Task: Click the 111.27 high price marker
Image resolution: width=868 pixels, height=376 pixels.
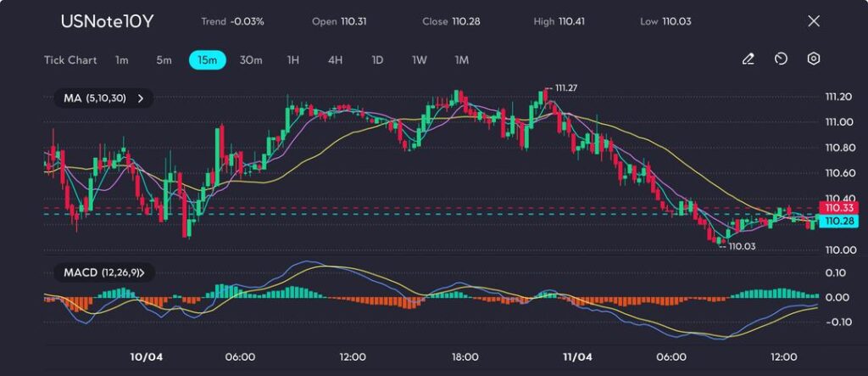Action: pos(566,87)
